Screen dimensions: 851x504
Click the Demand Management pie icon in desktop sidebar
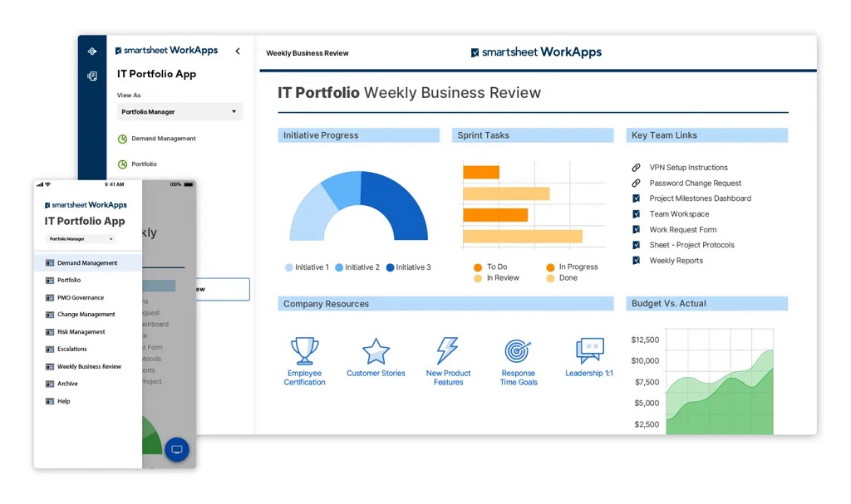tap(123, 139)
